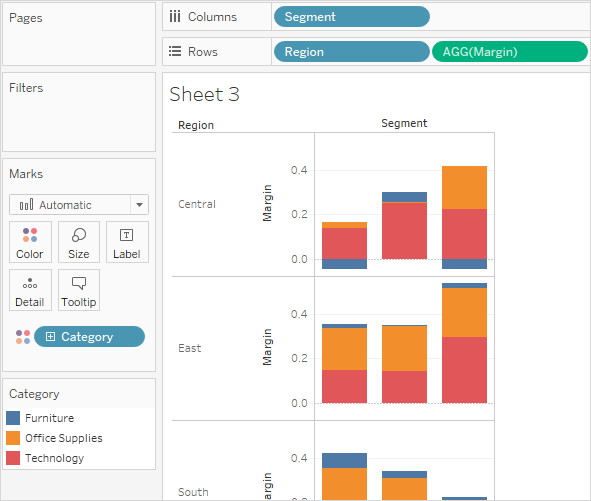
Task: Click the AGG(Margin) pill on Rows
Action: 510,52
